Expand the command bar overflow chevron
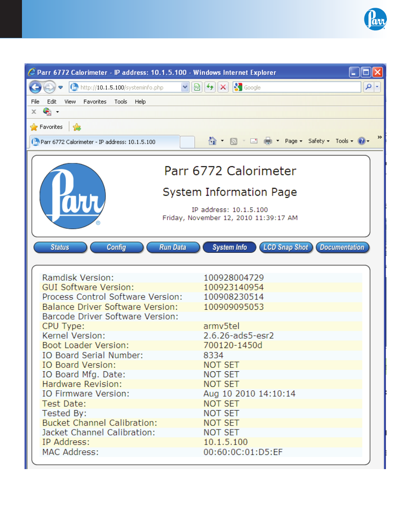 pyautogui.click(x=380, y=137)
